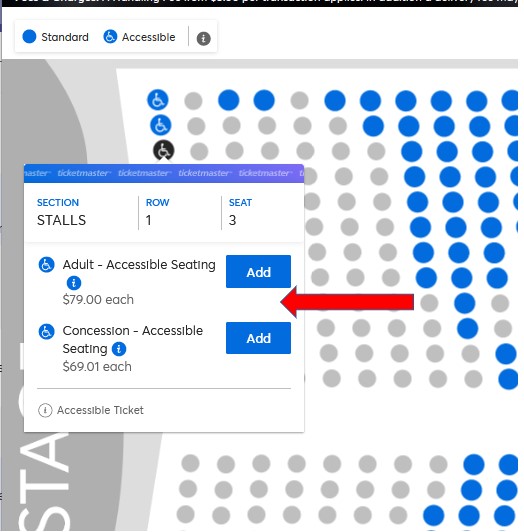
Task: Click the Standard legend blue circle
Action: click(29, 36)
